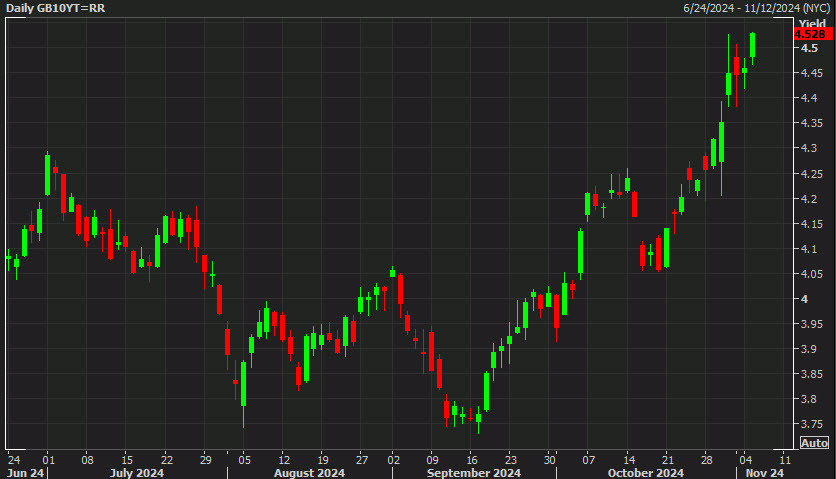
Task: Select the 4.2 y-axis value
Action: [809, 199]
